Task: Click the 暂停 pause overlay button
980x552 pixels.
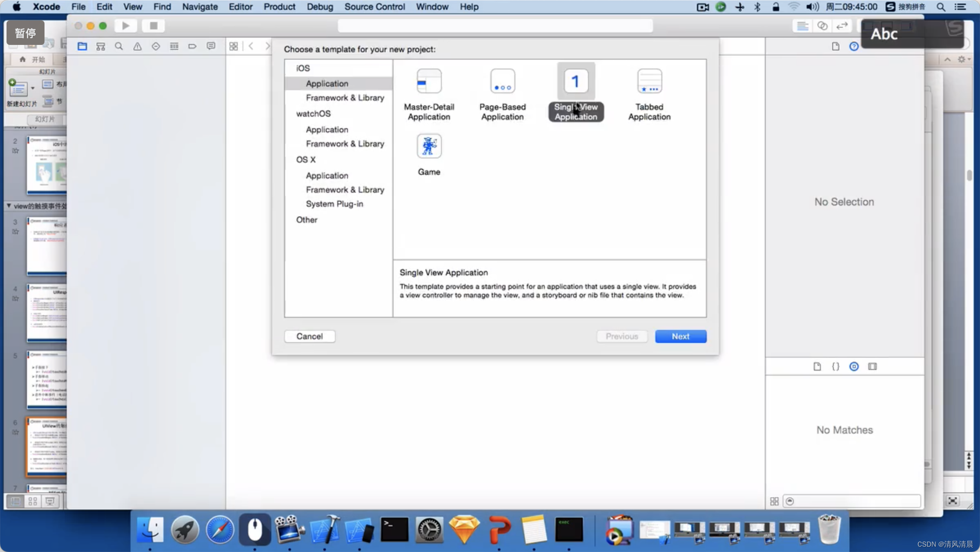Action: point(25,33)
